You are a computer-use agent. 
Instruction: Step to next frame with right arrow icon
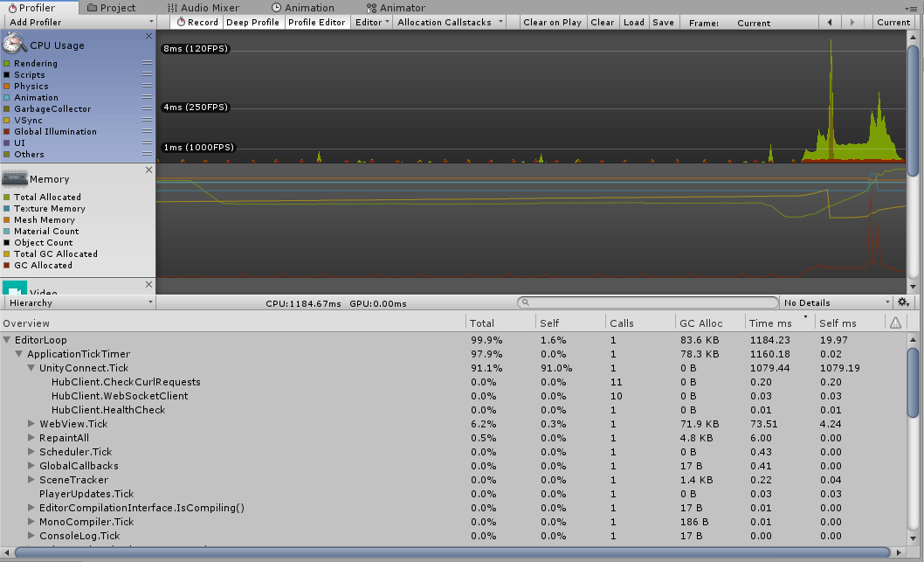pyautogui.click(x=852, y=22)
